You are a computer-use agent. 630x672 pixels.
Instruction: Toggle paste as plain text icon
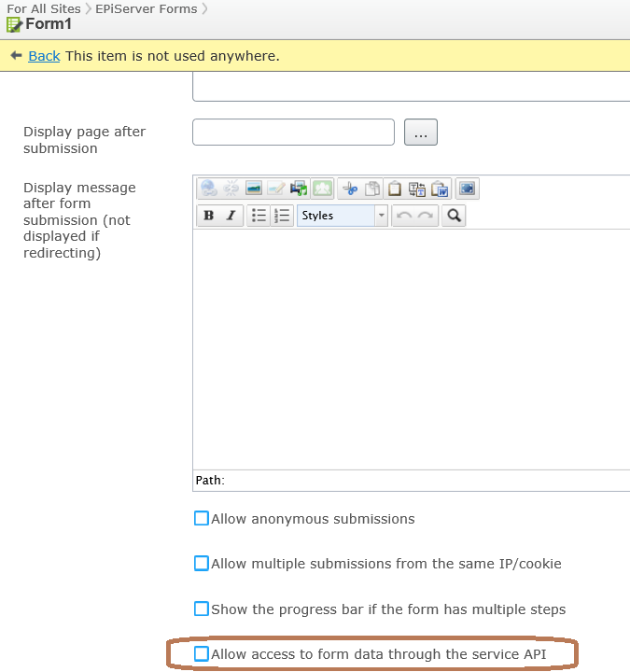click(x=416, y=189)
